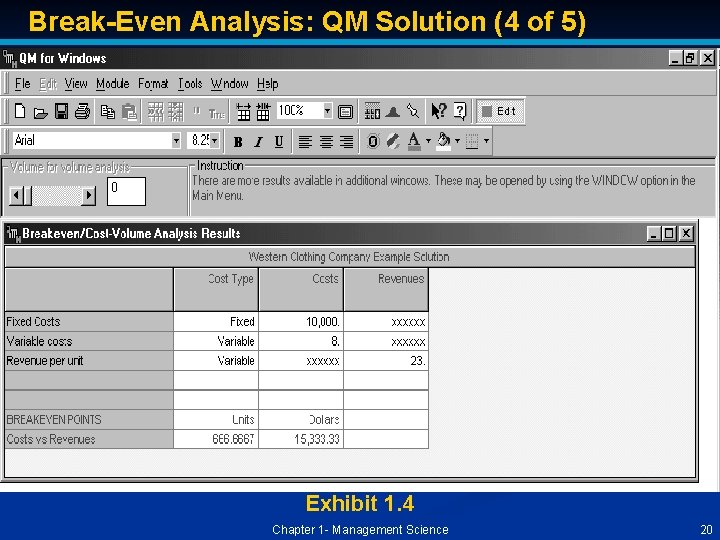Image resolution: width=720 pixels, height=540 pixels.
Task: Click the volume slider thumb
Action: coord(26,196)
